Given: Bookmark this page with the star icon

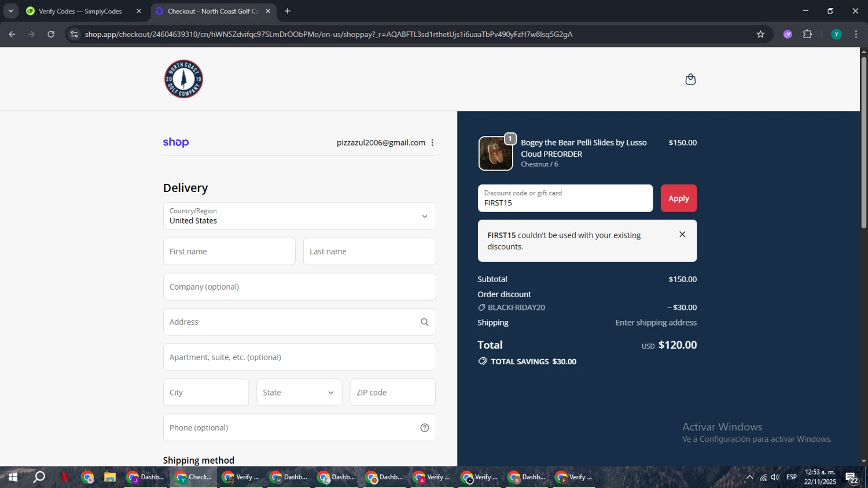Looking at the screenshot, I should 760,34.
